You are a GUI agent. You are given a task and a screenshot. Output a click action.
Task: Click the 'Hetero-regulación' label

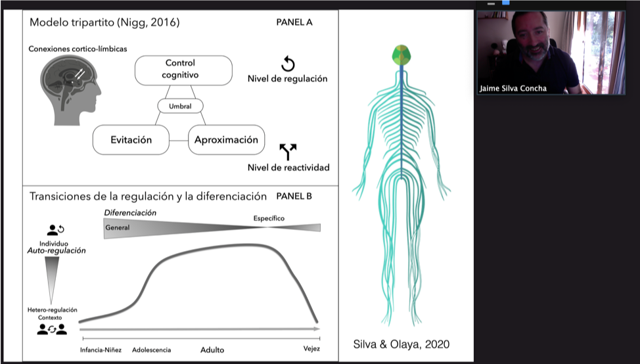pyautogui.click(x=53, y=310)
